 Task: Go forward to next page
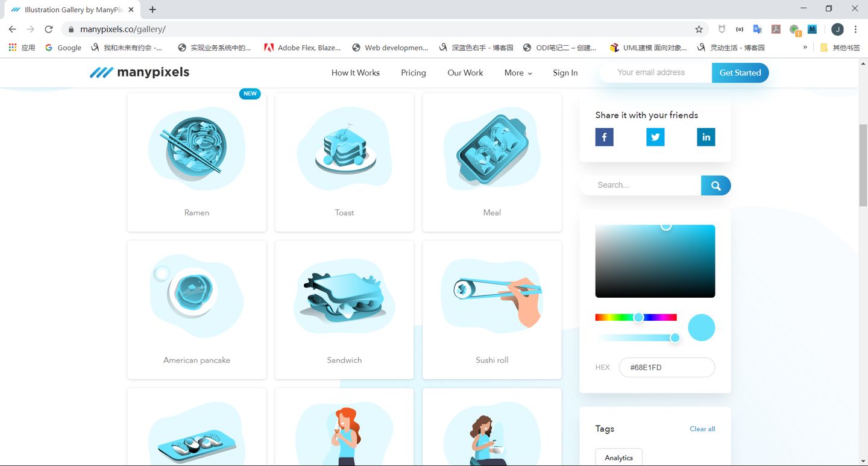click(x=30, y=29)
